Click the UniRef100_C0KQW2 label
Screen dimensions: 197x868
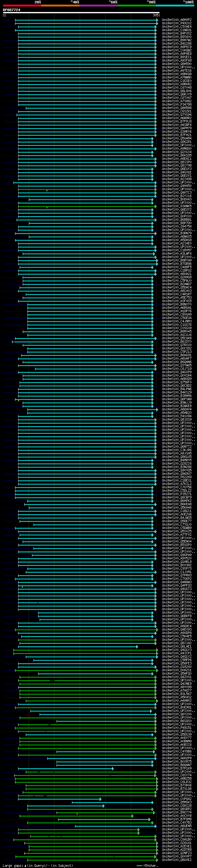point(177,50)
